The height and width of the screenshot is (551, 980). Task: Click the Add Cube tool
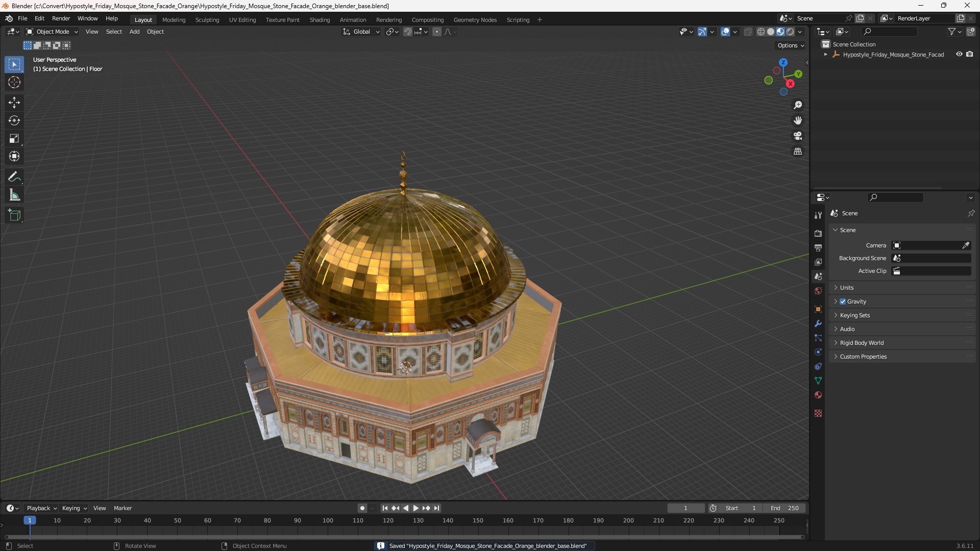tap(14, 215)
